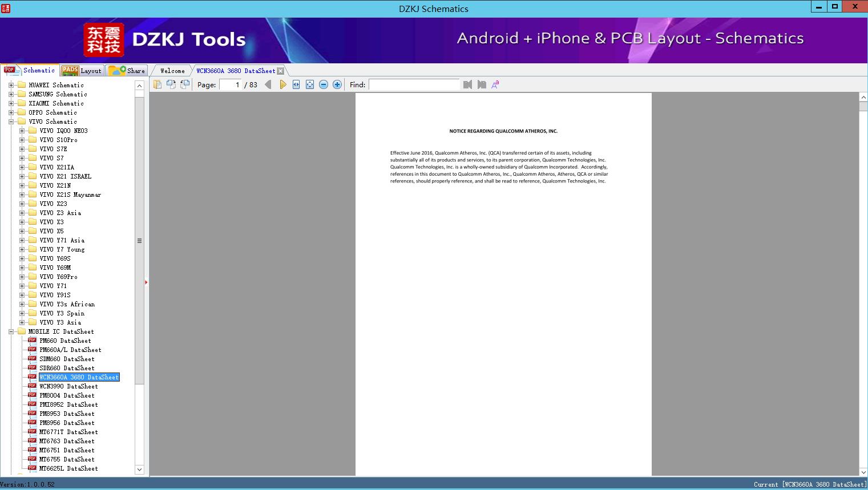Click the PDF icon beside PM8956 DataSheet
Screen dimensions: 868x490
(32, 422)
